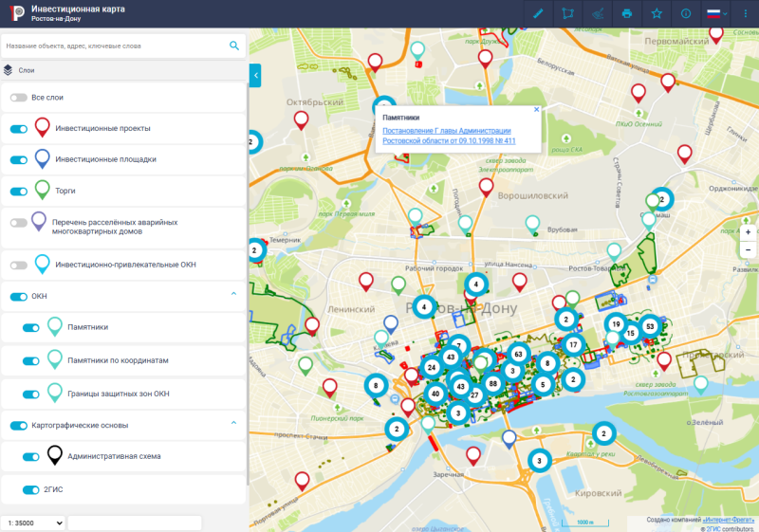The width and height of the screenshot is (759, 532).
Task: Collapse the Картографические основы group
Action: [233, 423]
